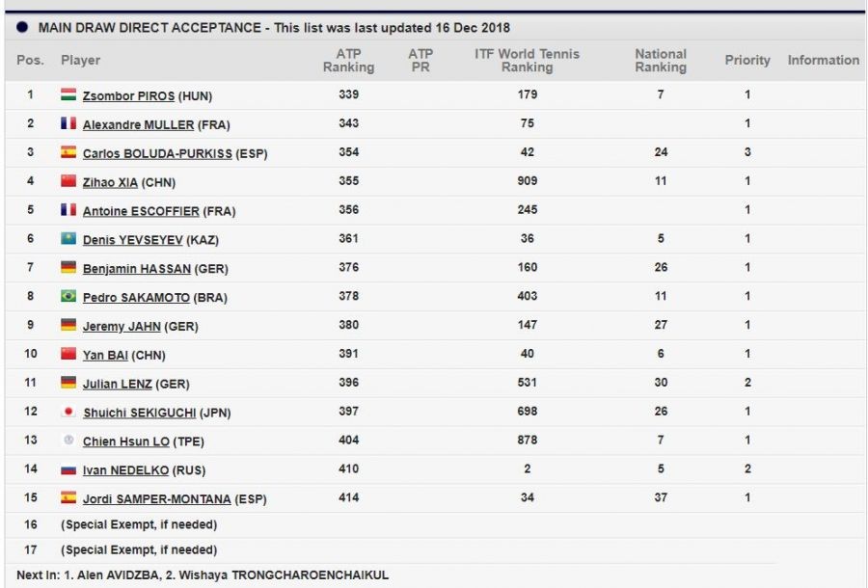Click the National Ranking column header
868x588 pixels.
[661, 60]
